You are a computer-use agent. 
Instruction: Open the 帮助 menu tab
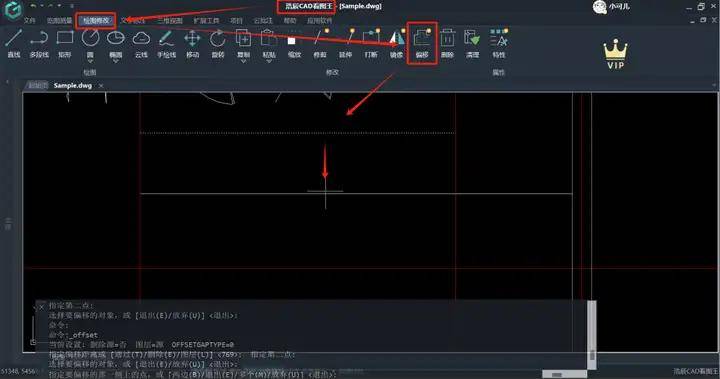[x=290, y=21]
